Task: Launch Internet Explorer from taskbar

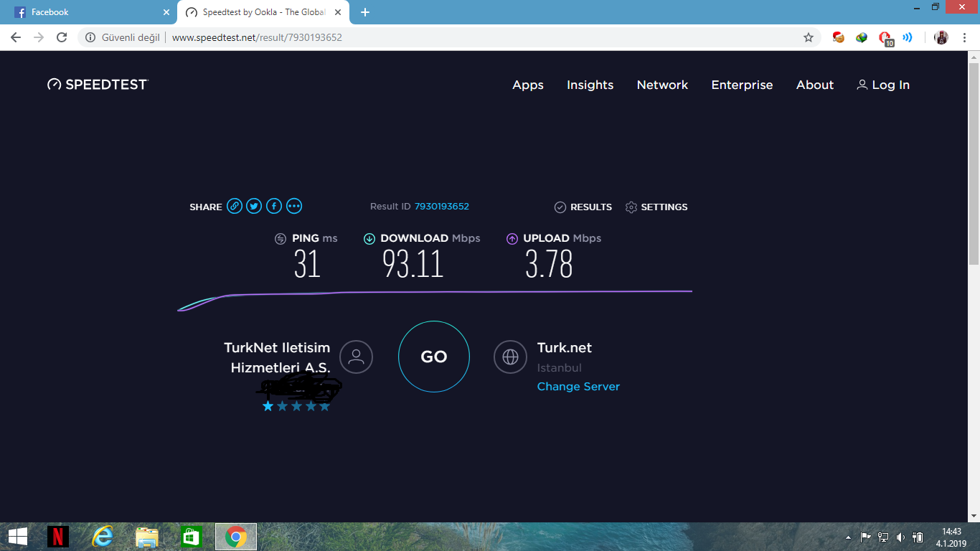Action: (x=103, y=537)
